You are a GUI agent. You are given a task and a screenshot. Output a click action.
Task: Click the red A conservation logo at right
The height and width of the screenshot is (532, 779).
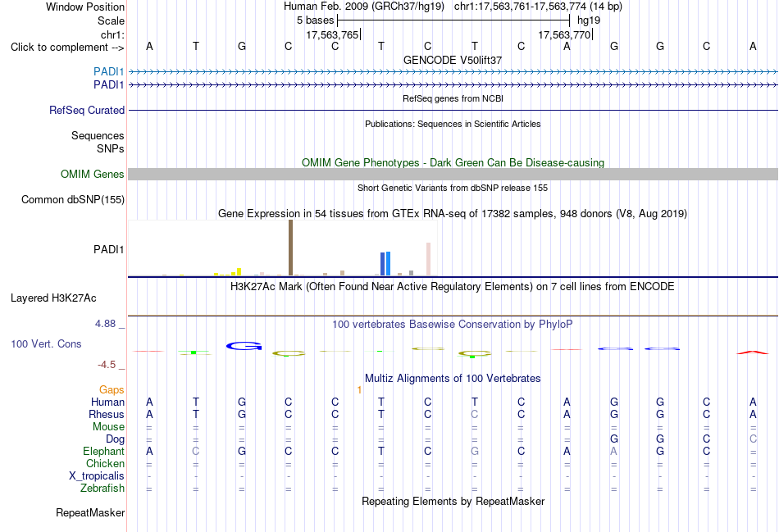point(752,352)
